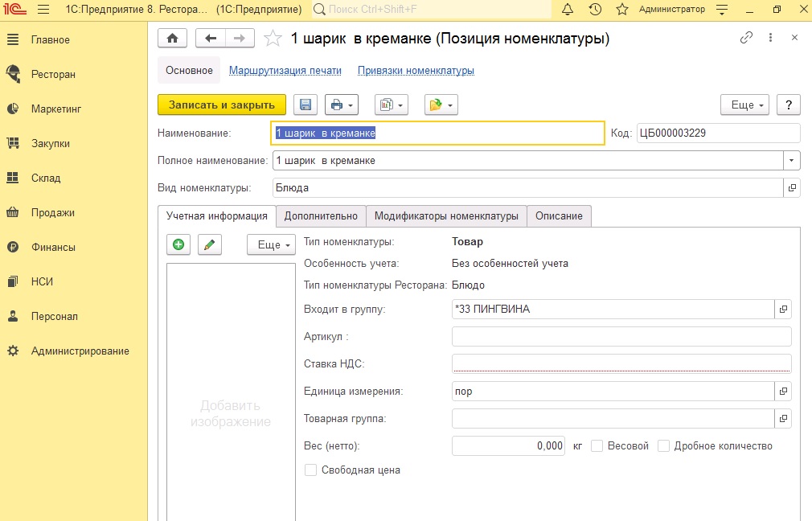
Task: Open the Склад section
Action: [46, 178]
